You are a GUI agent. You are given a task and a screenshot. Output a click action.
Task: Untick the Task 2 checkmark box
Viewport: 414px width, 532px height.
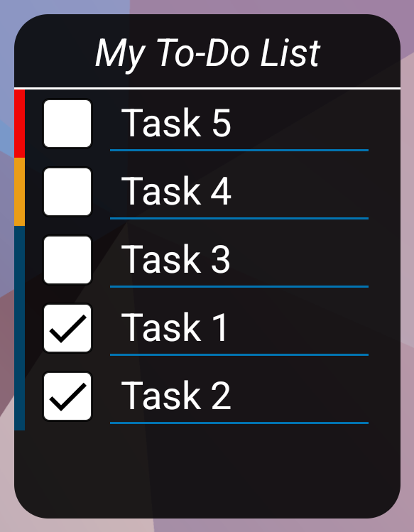[67, 396]
